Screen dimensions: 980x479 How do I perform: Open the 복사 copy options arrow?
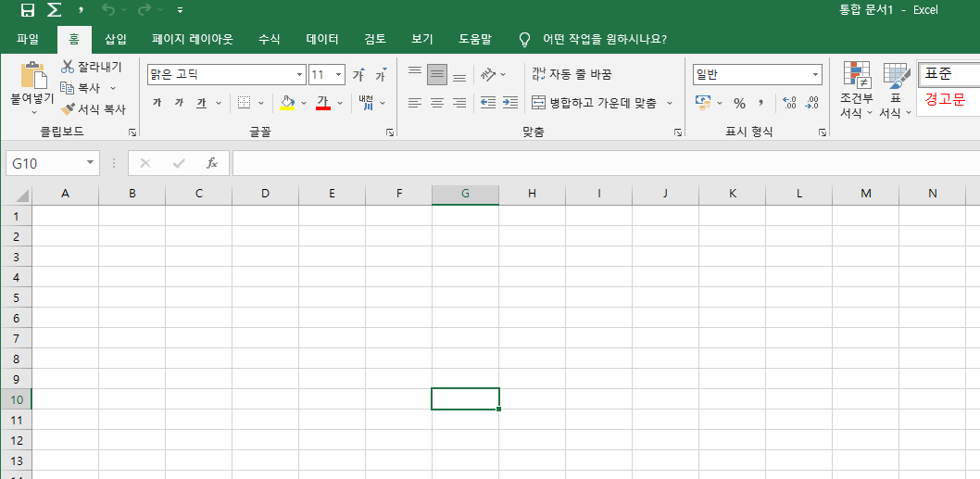113,88
